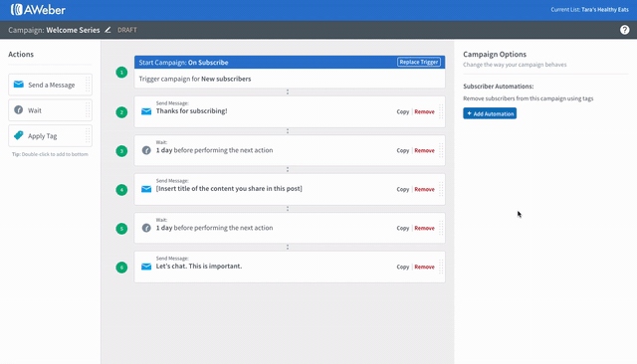Click the Welcome Series campaign name
637x364 pixels.
click(73, 30)
